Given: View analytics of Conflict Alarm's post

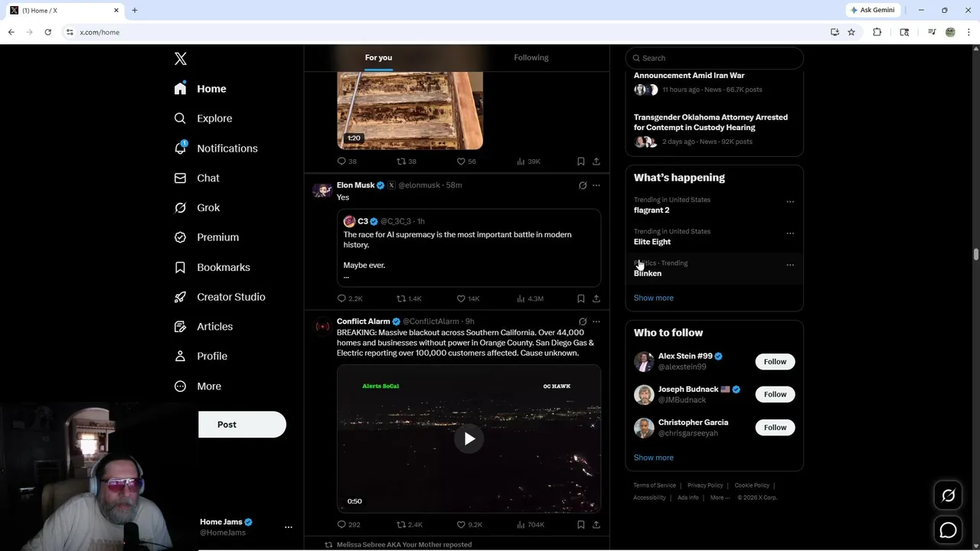Looking at the screenshot, I should tap(530, 524).
